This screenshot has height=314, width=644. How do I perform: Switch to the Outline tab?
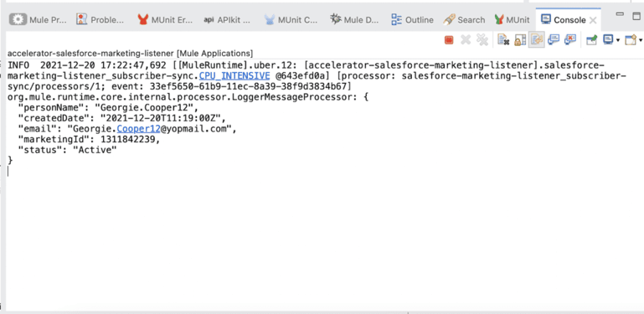pyautogui.click(x=412, y=20)
